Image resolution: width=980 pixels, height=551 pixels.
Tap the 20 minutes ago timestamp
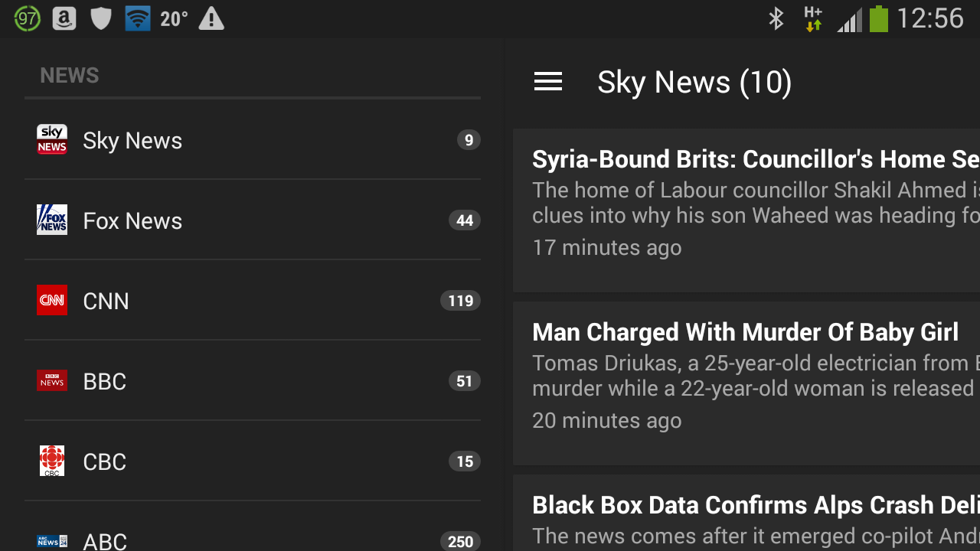[x=607, y=420]
